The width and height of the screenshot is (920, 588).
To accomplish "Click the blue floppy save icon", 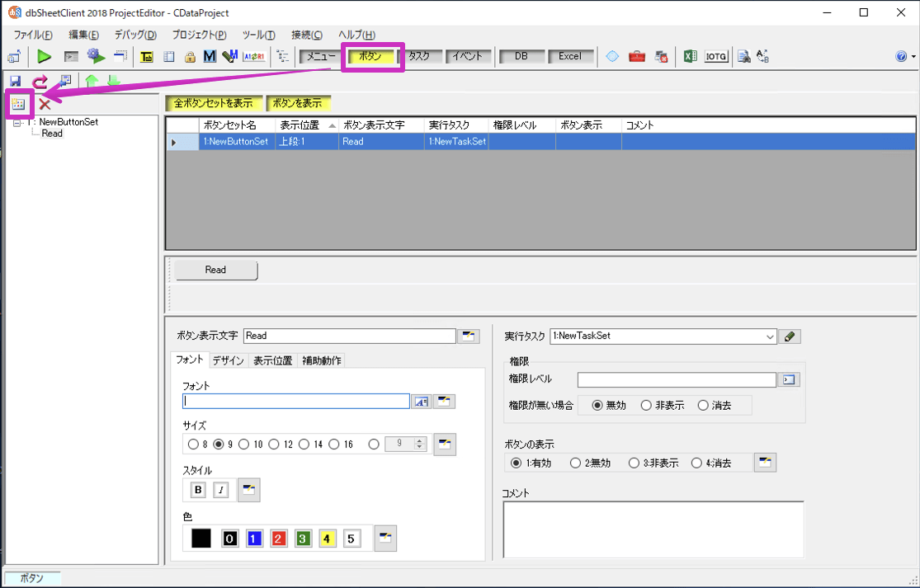I will pyautogui.click(x=15, y=81).
